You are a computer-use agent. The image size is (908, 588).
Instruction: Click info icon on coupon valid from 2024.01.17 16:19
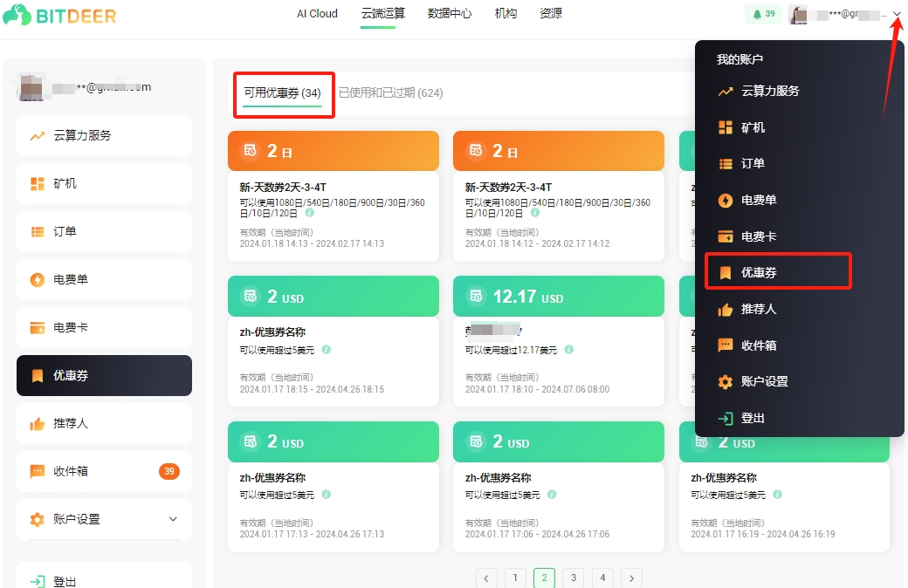coord(778,495)
